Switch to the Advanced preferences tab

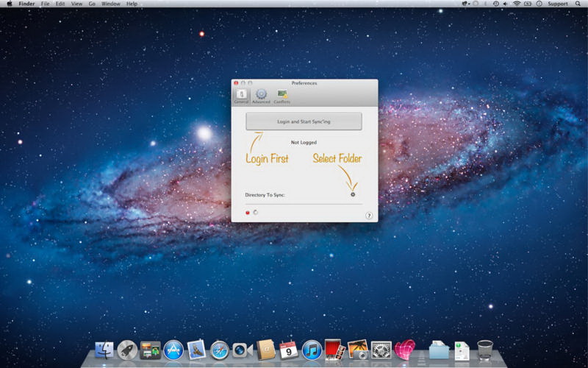coord(261,96)
